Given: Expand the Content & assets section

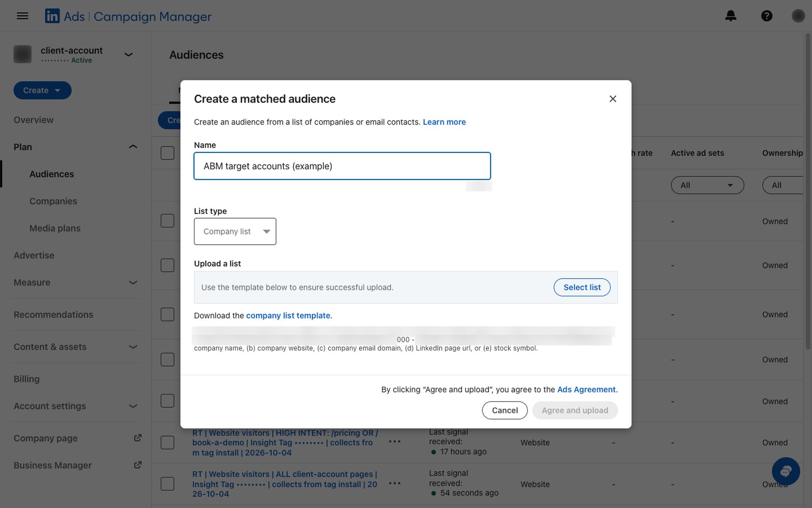Looking at the screenshot, I should (133, 347).
